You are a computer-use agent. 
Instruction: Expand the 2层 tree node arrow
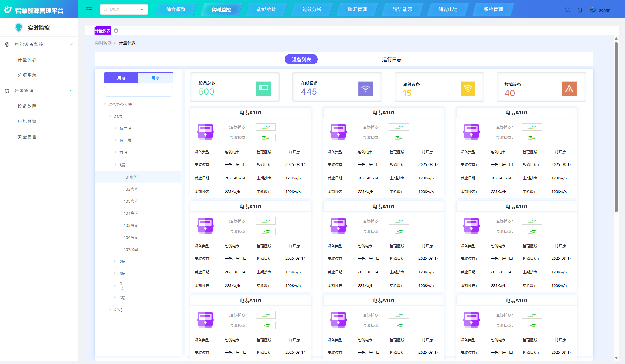coord(115,261)
